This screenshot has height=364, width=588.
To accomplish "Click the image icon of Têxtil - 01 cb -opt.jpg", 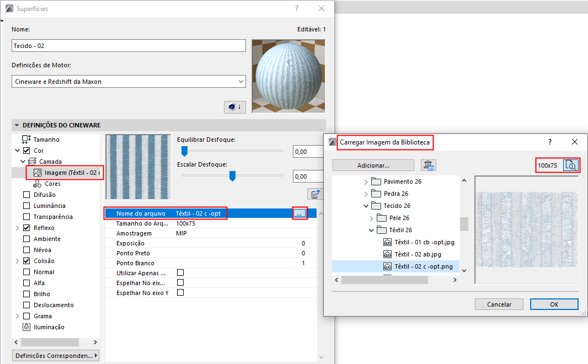I will [387, 242].
